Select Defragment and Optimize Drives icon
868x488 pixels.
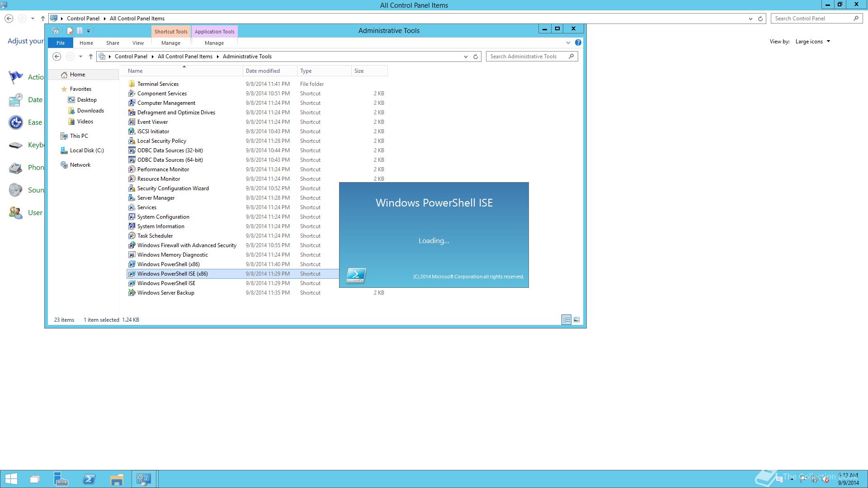click(132, 113)
